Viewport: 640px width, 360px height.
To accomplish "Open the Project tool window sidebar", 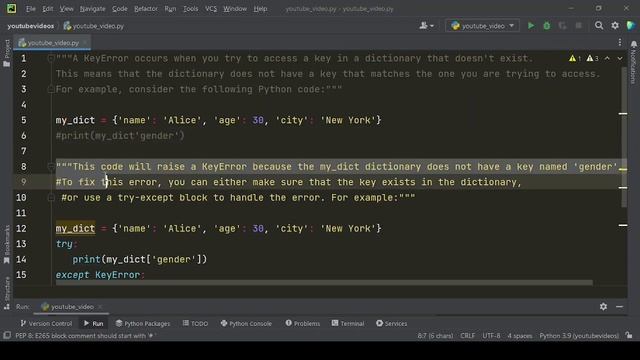I will click(7, 53).
